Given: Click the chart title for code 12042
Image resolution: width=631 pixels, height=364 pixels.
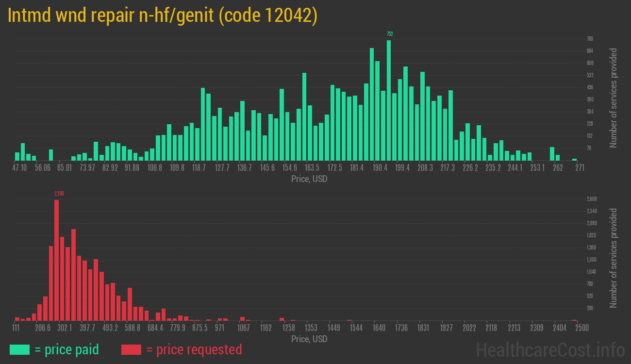Looking at the screenshot, I should pyautogui.click(x=163, y=15).
